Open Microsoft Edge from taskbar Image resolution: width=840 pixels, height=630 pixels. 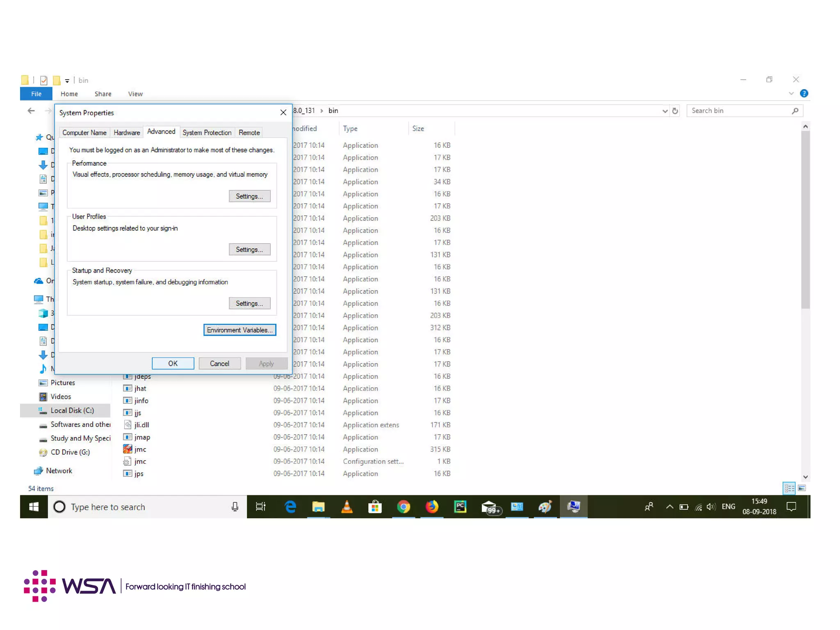click(x=290, y=507)
